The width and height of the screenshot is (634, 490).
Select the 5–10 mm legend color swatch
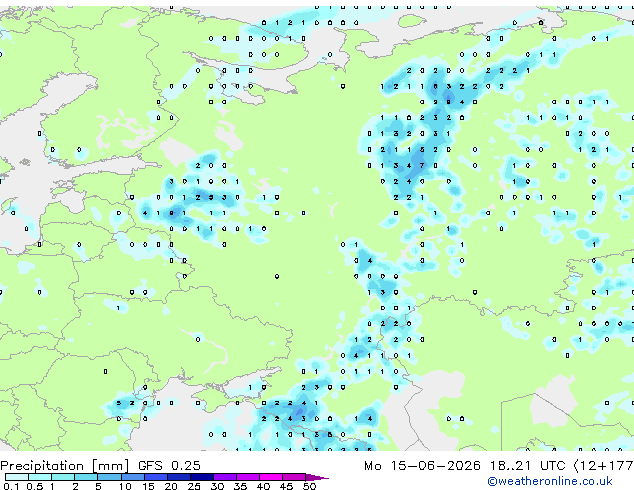pos(110,477)
